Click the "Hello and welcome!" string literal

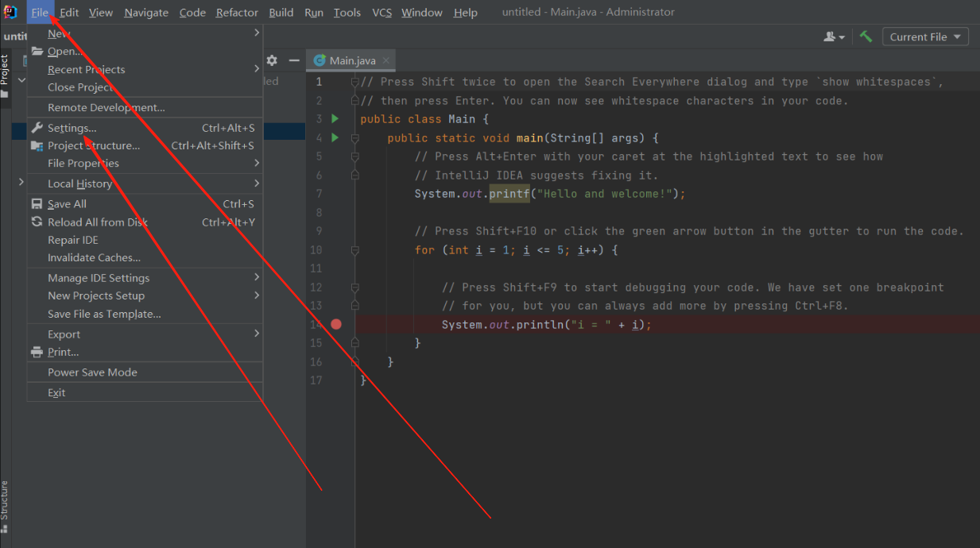pos(606,194)
